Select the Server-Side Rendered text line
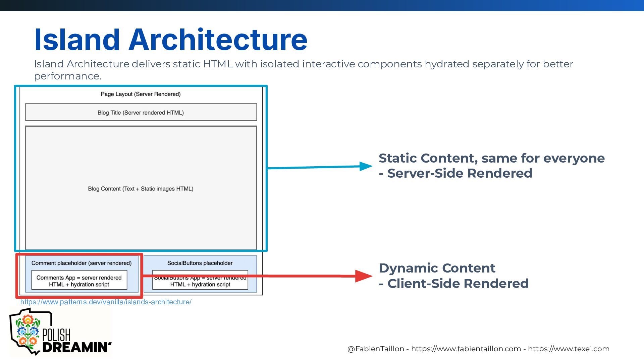This screenshot has height=362, width=644. [x=455, y=173]
